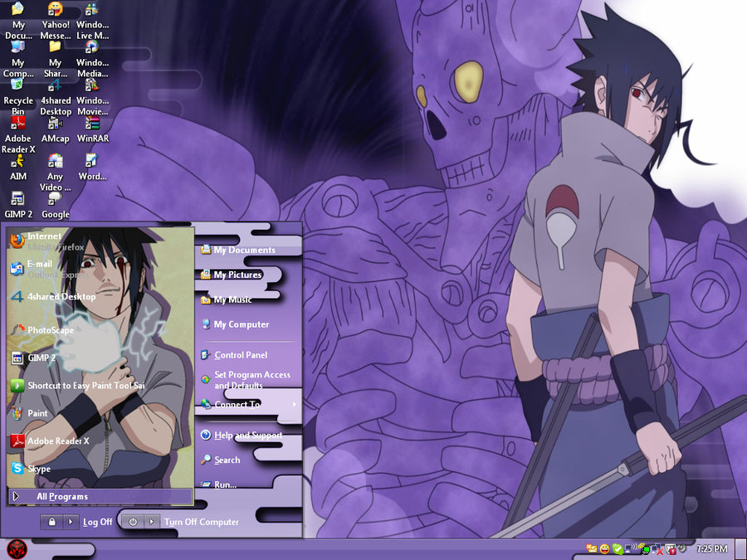
Task: Click the arrow beside the power button
Action: pyautogui.click(x=152, y=522)
